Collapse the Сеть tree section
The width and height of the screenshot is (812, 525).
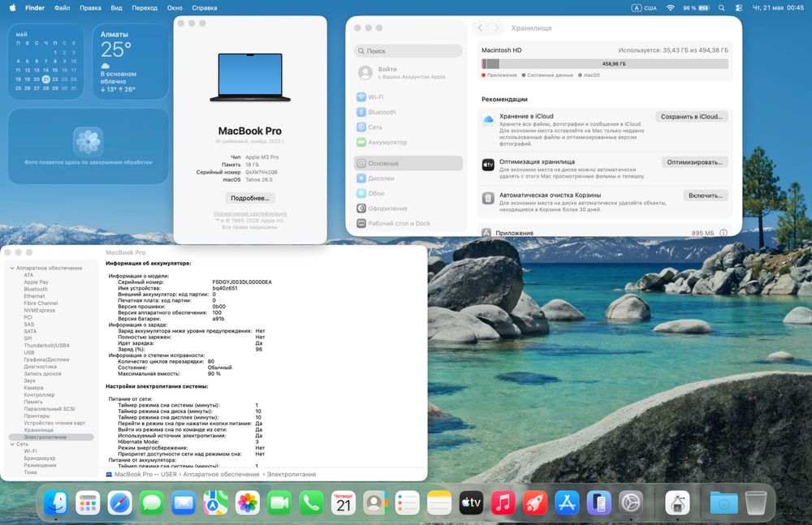coord(12,444)
